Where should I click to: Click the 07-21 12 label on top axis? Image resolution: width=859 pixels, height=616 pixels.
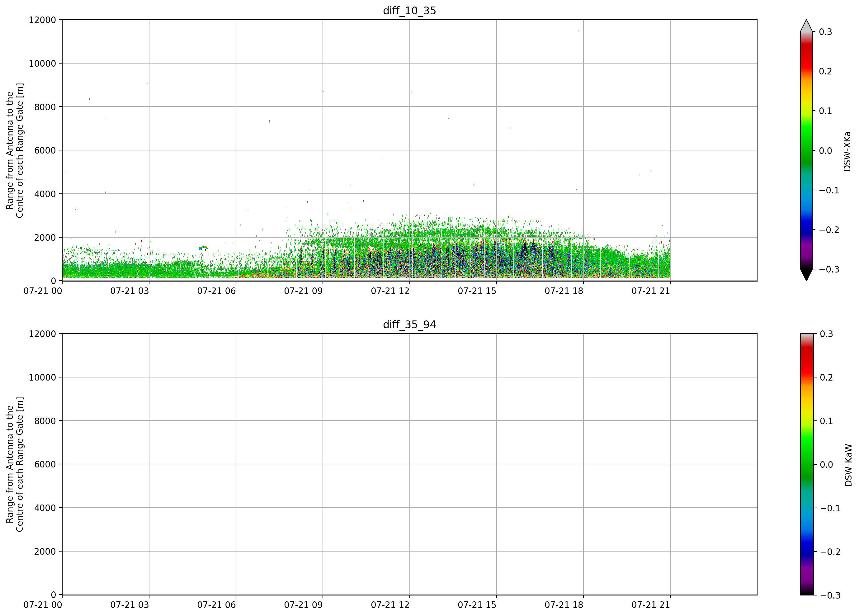(390, 291)
